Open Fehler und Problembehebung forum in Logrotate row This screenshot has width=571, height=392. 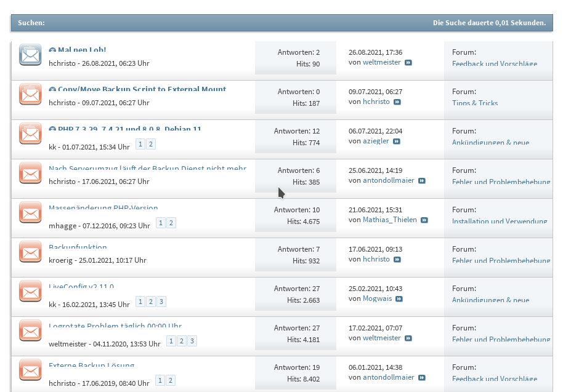pos(501,339)
